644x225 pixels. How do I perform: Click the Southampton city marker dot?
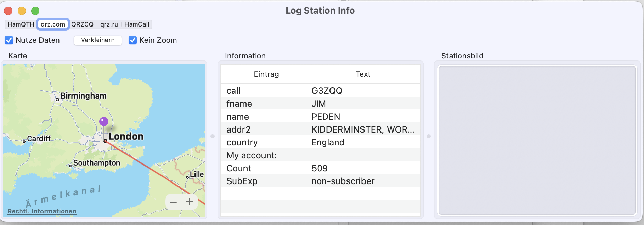[x=70, y=166]
